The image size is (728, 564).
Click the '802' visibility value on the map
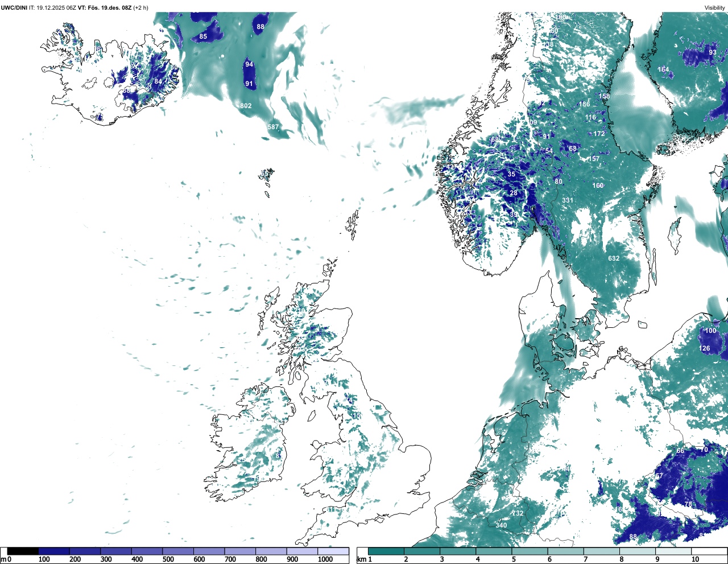(246, 106)
